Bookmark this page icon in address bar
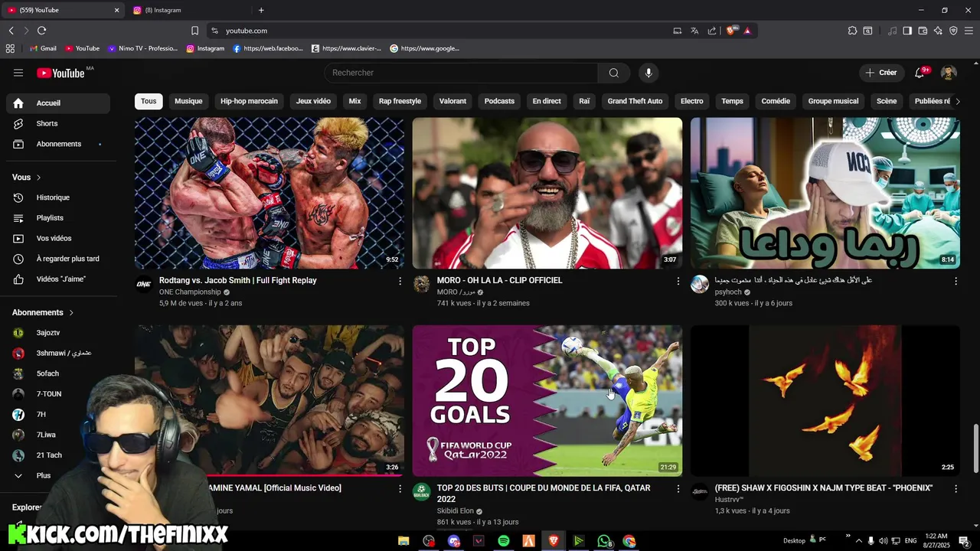This screenshot has height=551, width=980. click(x=194, y=31)
